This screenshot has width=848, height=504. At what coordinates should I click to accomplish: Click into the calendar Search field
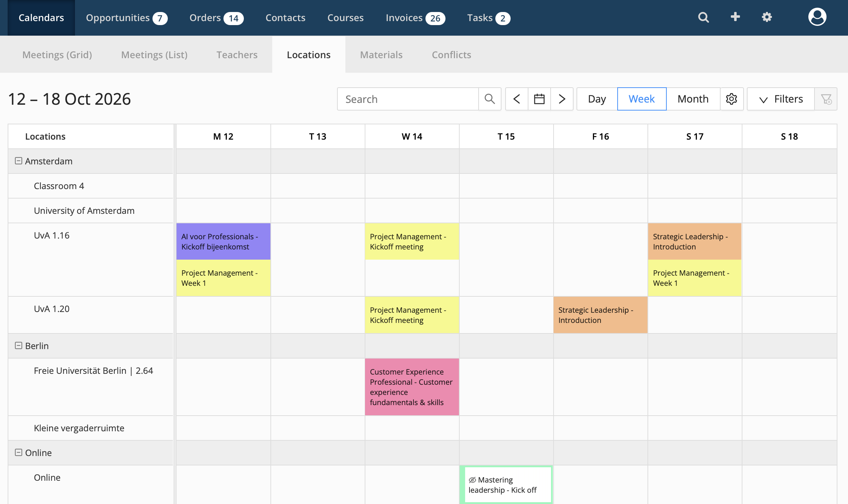click(408, 99)
